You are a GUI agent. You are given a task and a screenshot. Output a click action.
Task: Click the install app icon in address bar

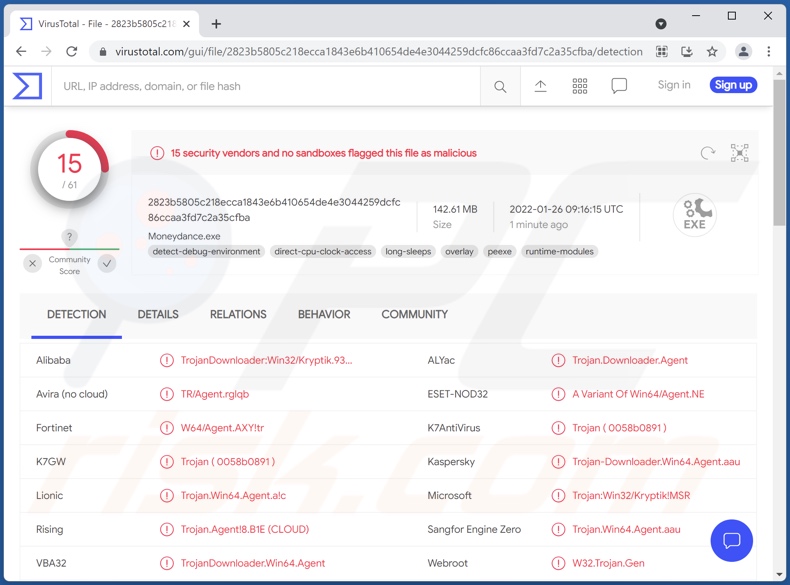[x=686, y=51]
